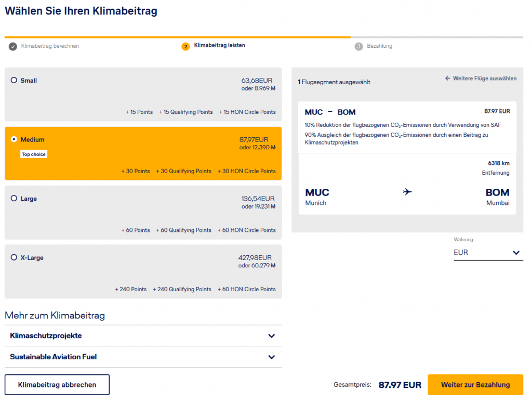Click the airplane icon between MUC and BOM
The image size is (532, 403).
coord(407,192)
